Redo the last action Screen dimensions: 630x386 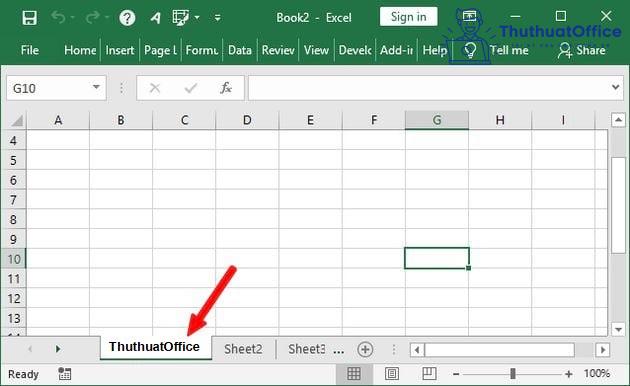pos(92,17)
